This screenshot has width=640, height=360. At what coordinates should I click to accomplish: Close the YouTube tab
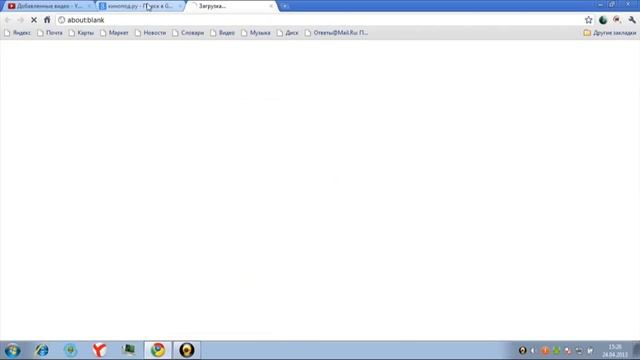click(x=89, y=6)
